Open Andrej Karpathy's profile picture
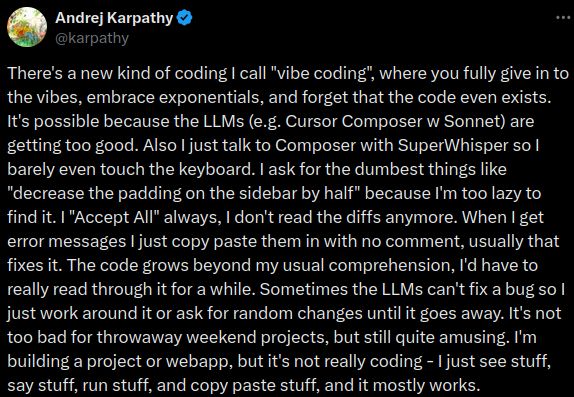This screenshot has height=397, width=574. pyautogui.click(x=27, y=27)
